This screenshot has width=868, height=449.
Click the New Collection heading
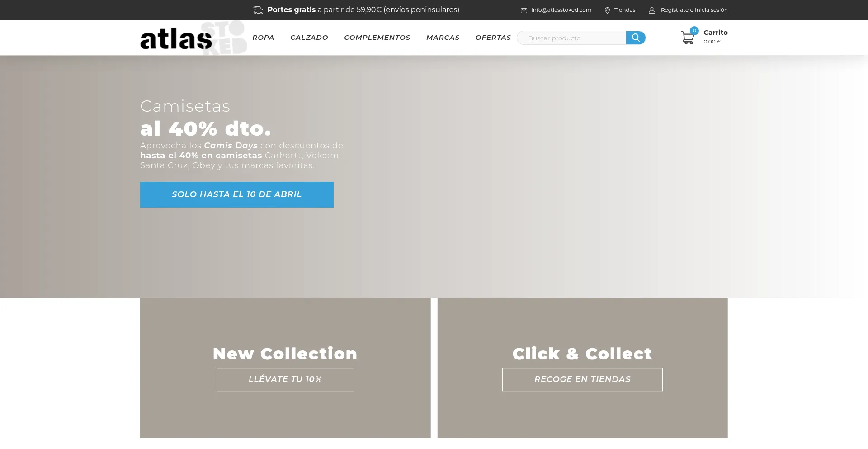[x=285, y=354]
